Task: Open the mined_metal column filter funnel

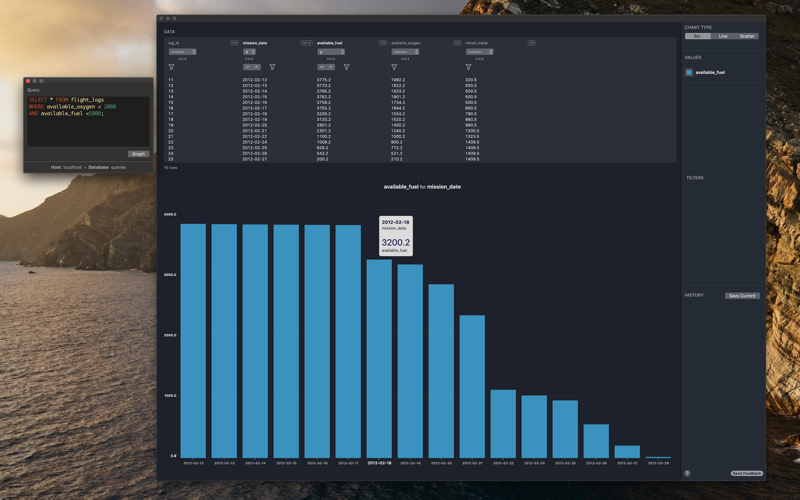Action: 468,67
